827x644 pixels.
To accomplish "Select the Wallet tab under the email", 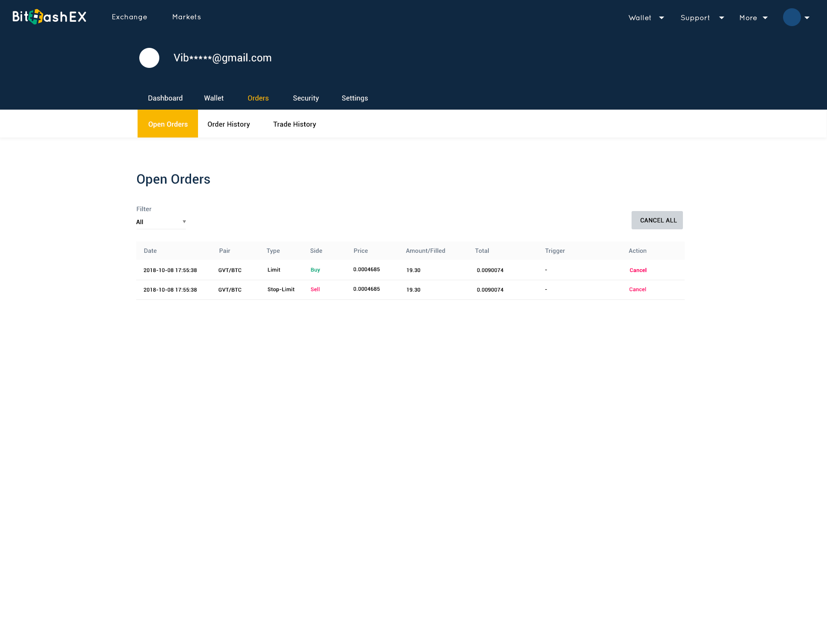I will pyautogui.click(x=214, y=98).
